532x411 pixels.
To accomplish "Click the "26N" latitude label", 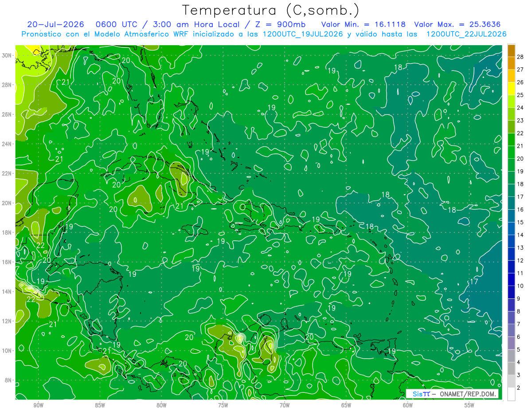I will pyautogui.click(x=7, y=114).
